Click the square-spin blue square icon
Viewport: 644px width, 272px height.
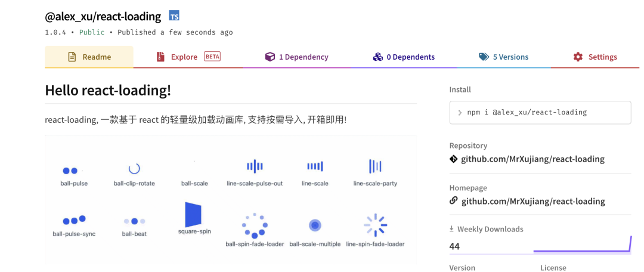(193, 215)
